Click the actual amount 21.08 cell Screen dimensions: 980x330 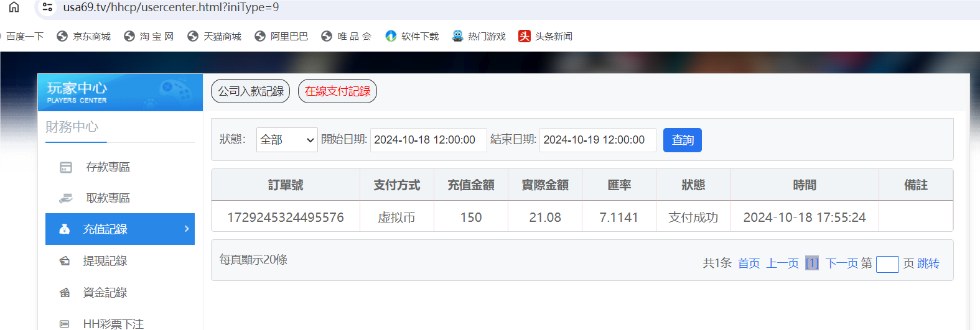click(545, 218)
